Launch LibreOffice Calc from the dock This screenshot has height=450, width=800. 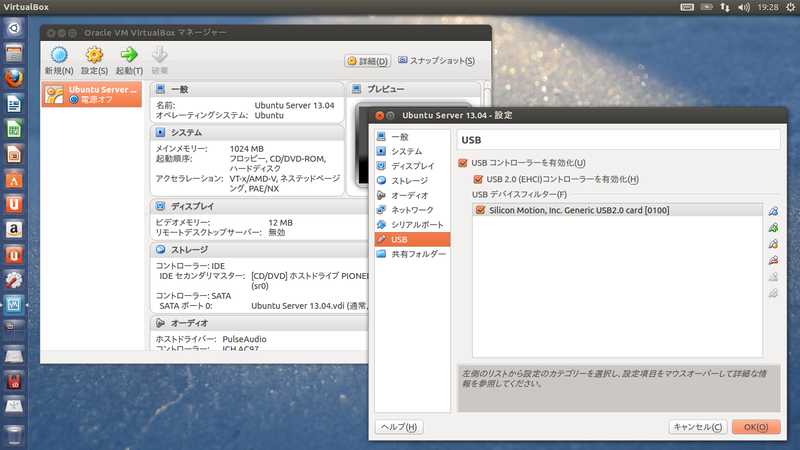tap(14, 129)
